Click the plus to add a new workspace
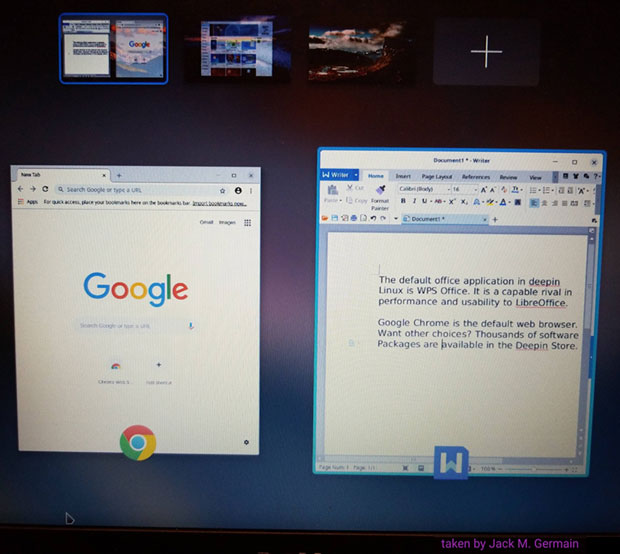Viewport: 620px width, 554px height. [x=486, y=51]
